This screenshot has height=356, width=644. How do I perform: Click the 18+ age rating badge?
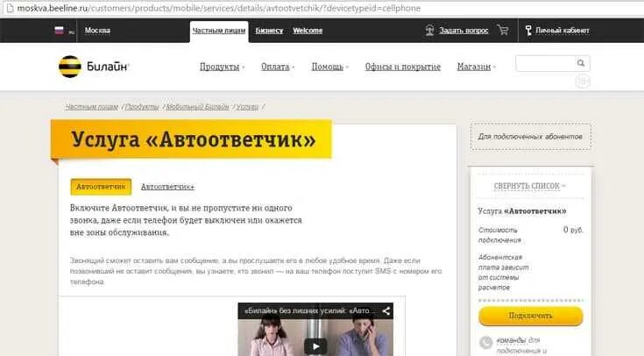583,82
